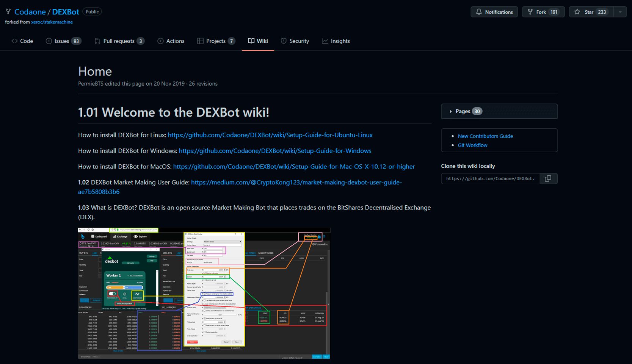Screen dimensions: 632x364
Task: Select the Wiki tab
Action: tap(258, 41)
